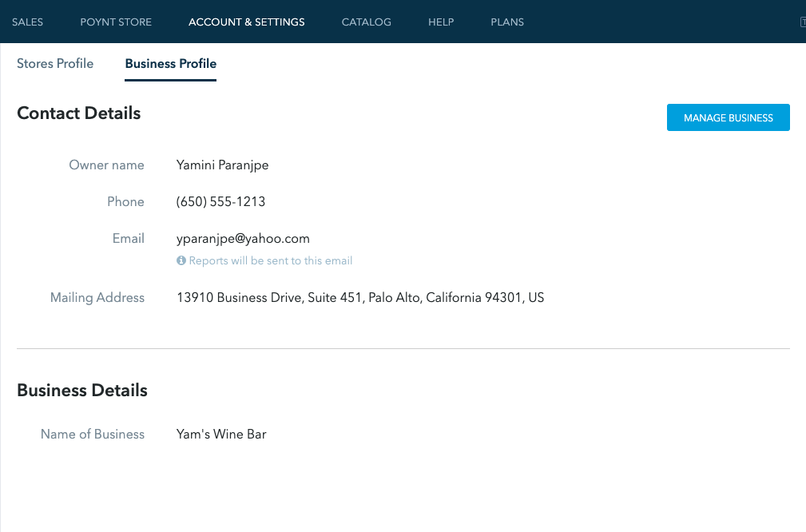View the Plans page

[506, 22]
